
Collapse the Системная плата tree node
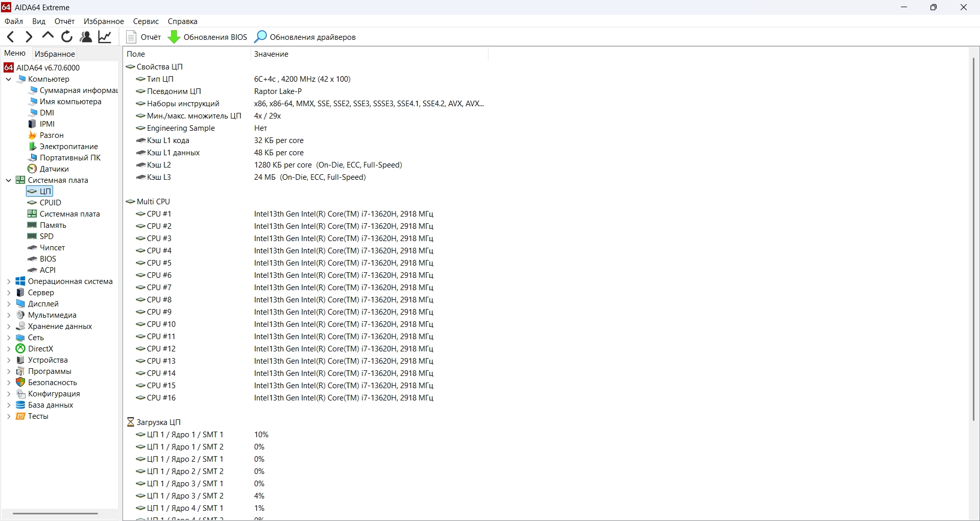pos(9,180)
